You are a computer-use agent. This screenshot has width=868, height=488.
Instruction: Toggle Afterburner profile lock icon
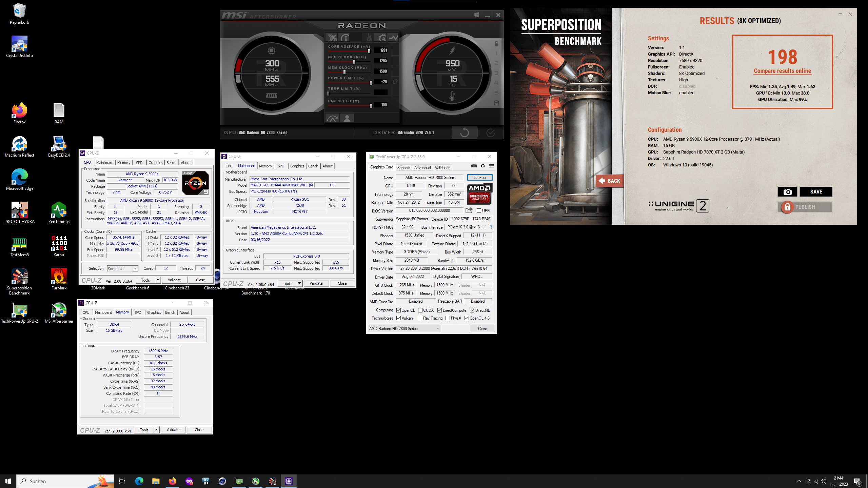coord(496,44)
